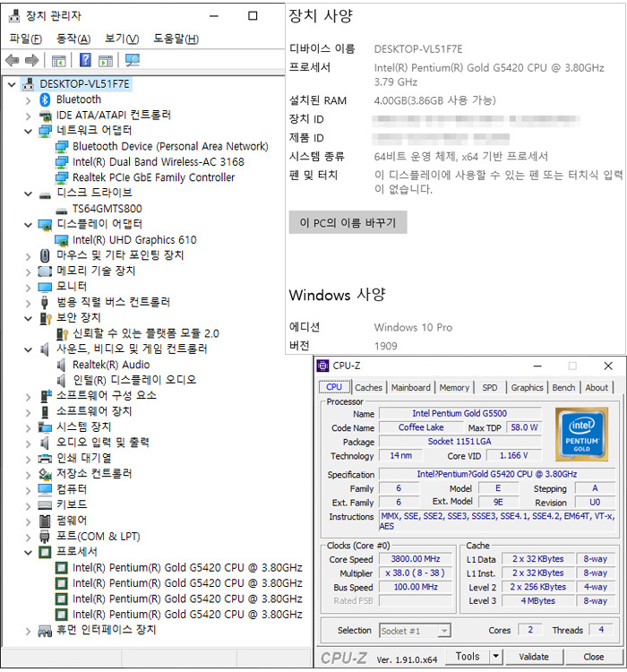Click the 신뢰할 수 있는 플랫폼 모듈 2.0 icon
The height and width of the screenshot is (672, 627).
tap(62, 333)
